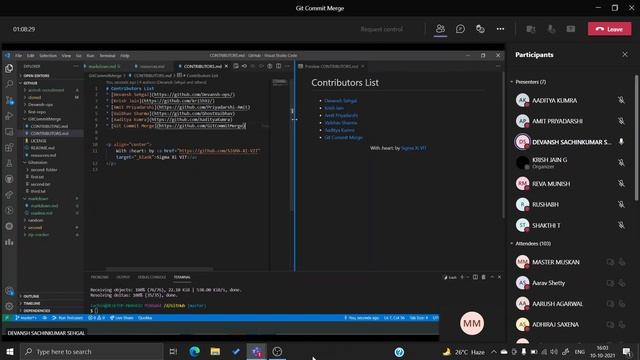Open the File menu in VS Code
The width and height of the screenshot is (640, 360).
pyautogui.click(x=18, y=56)
